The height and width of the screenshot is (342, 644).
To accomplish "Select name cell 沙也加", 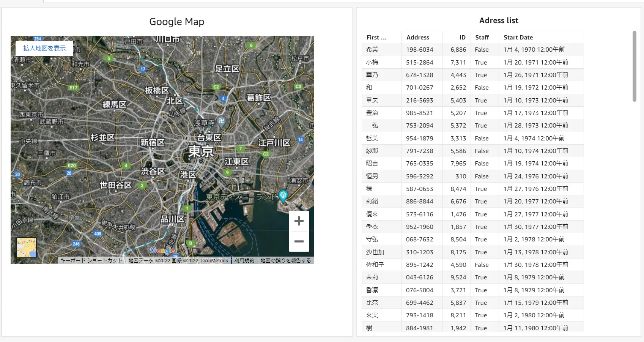I will [382, 252].
